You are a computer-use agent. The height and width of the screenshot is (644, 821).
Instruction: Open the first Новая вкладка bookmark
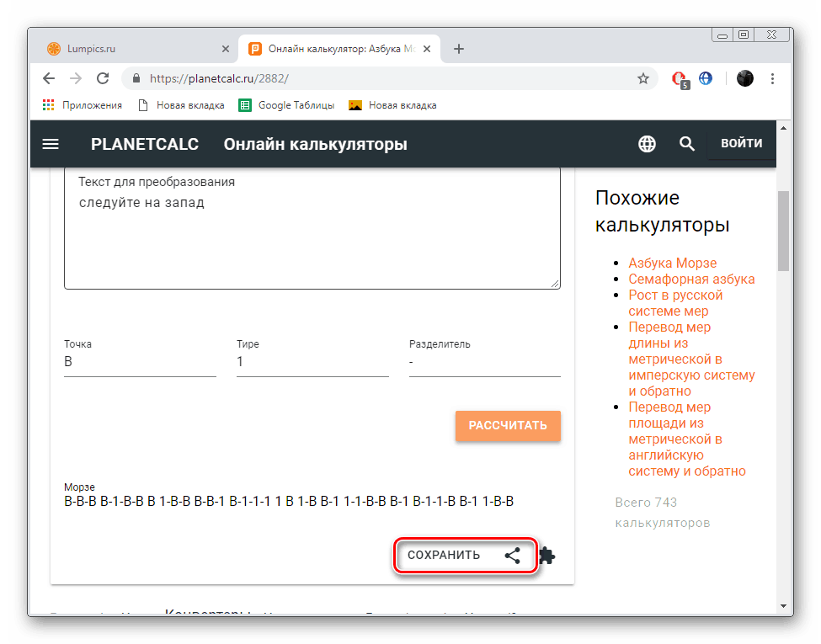[181, 105]
